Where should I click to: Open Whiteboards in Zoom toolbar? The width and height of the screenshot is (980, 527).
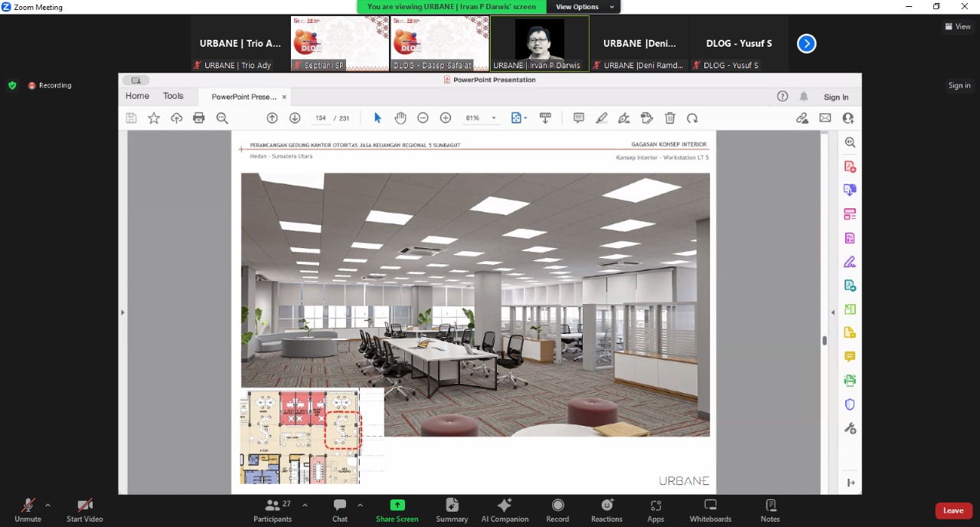click(x=710, y=510)
